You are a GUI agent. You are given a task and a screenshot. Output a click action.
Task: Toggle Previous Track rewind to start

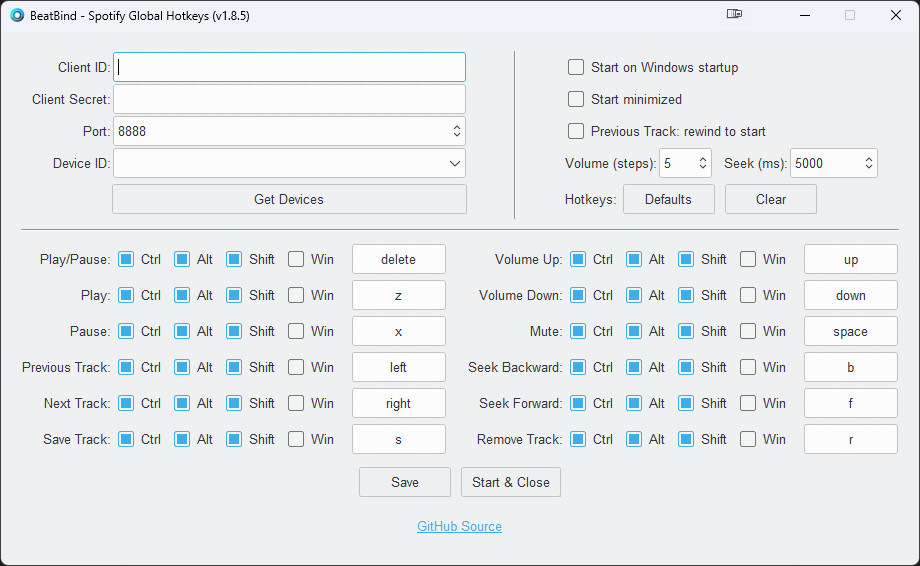click(576, 131)
